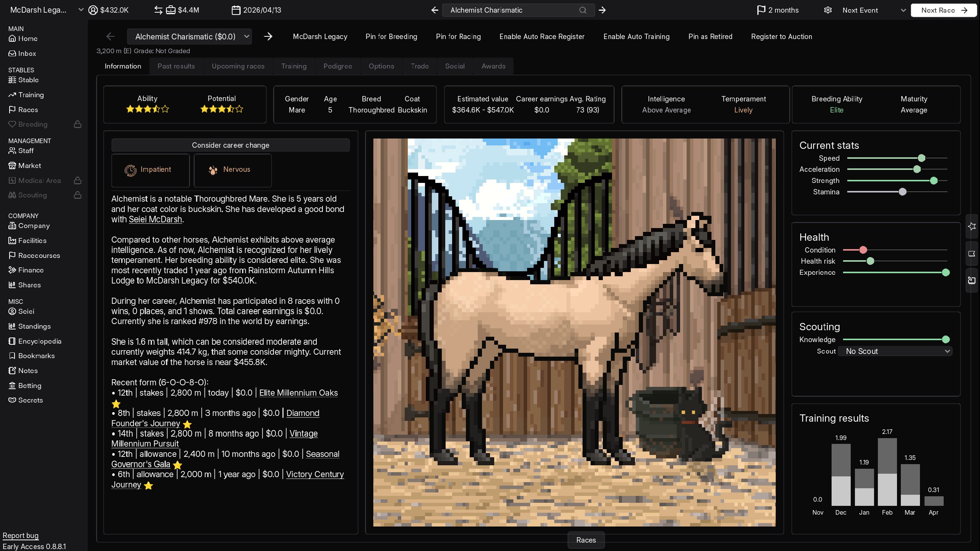Open the Elite Millennium Oaks link
980x551 pixels.
pyautogui.click(x=298, y=393)
